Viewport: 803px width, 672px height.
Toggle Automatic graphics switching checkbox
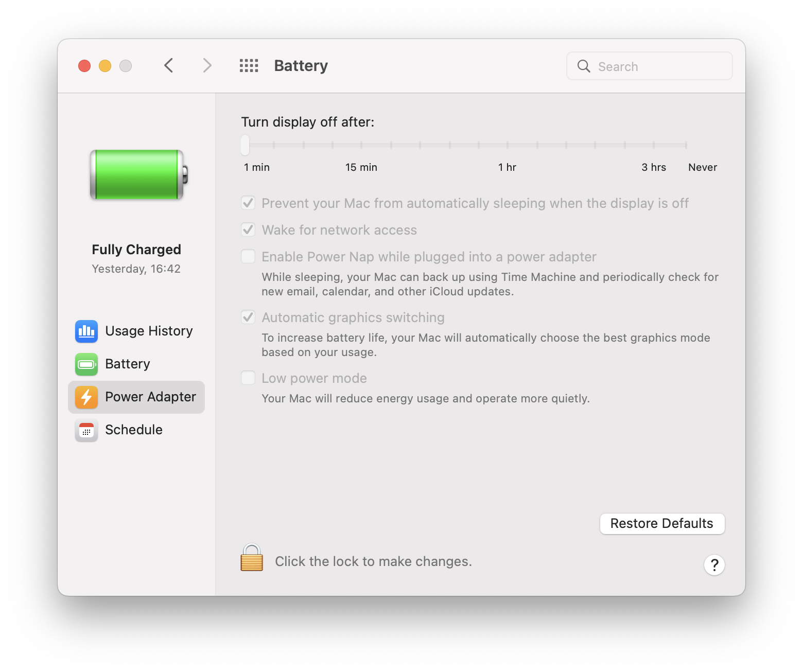(x=248, y=317)
